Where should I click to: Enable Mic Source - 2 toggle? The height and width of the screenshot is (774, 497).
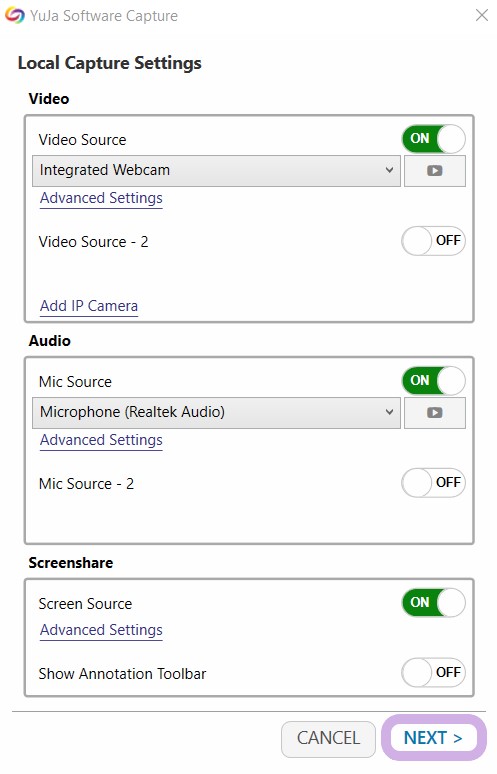(433, 483)
